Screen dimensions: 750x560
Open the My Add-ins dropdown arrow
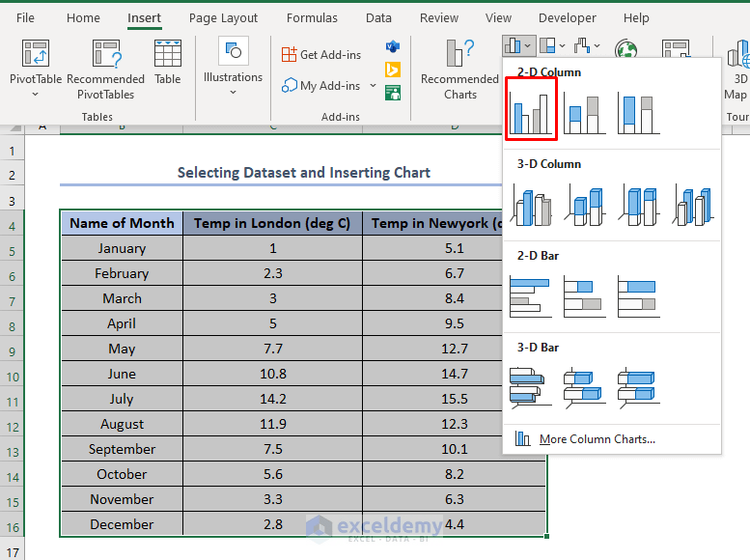click(x=374, y=86)
